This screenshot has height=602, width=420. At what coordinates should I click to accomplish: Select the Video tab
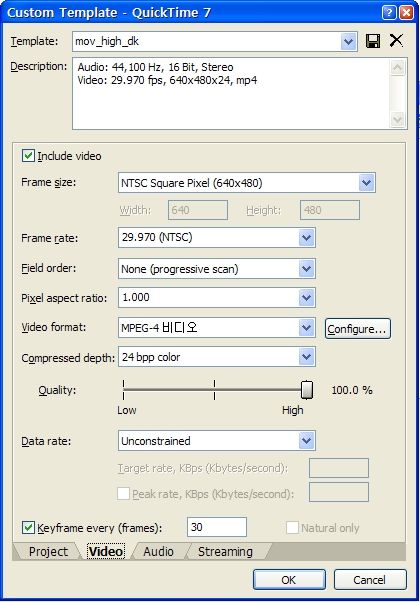click(x=106, y=552)
